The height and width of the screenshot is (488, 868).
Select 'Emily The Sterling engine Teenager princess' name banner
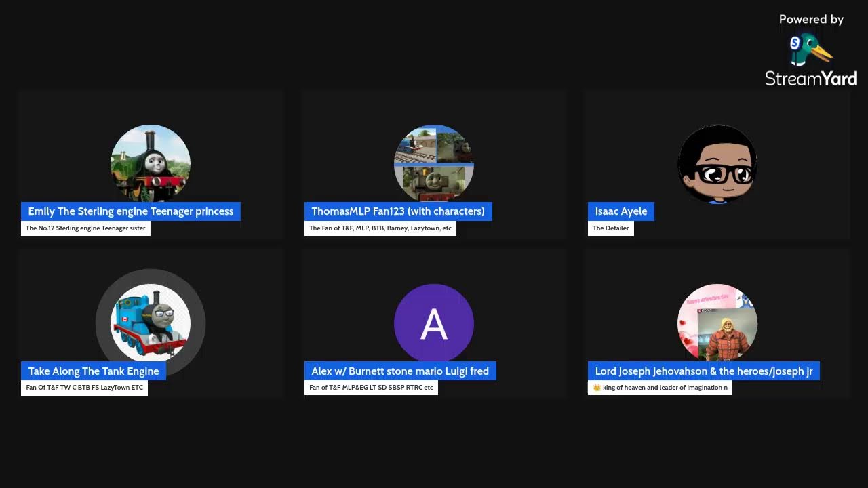pyautogui.click(x=131, y=211)
